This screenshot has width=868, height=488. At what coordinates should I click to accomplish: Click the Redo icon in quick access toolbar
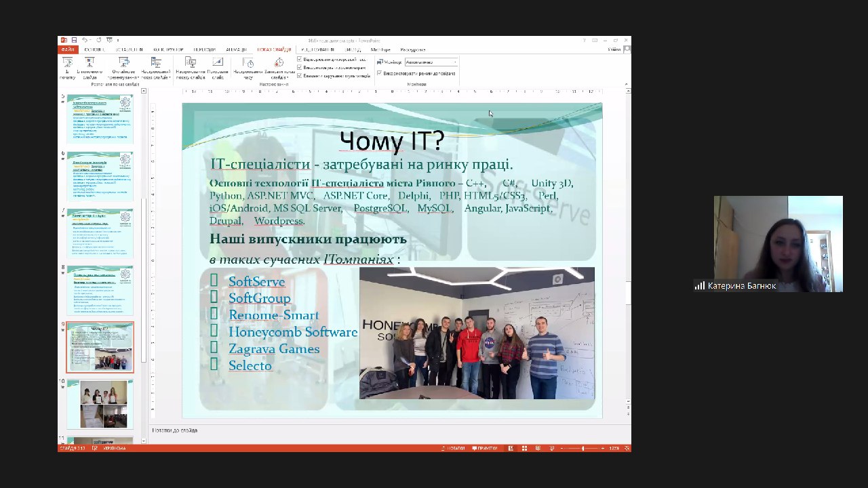click(98, 40)
